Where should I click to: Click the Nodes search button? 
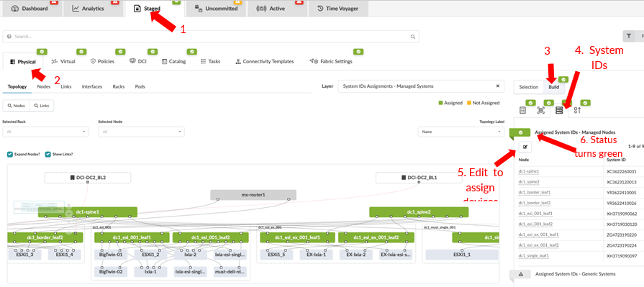coord(16,106)
